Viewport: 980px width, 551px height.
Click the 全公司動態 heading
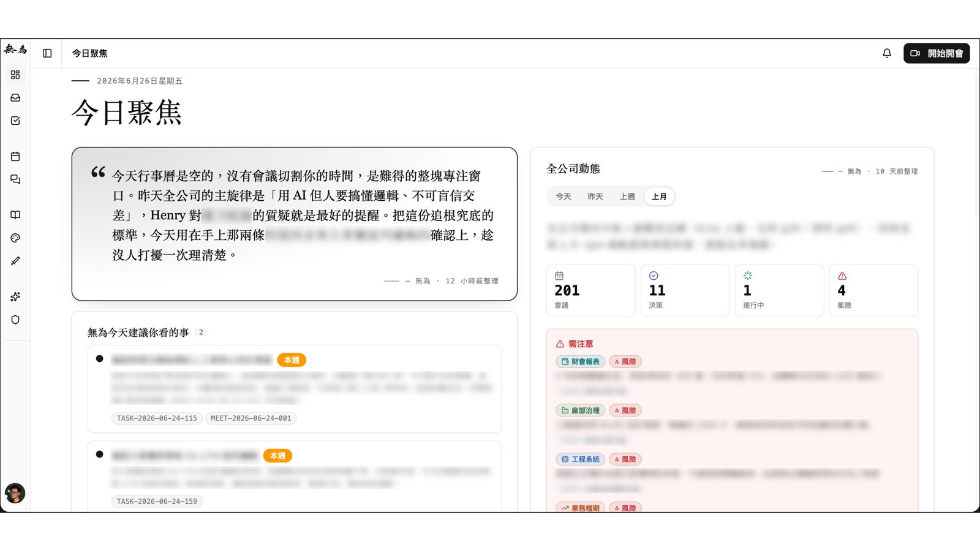(573, 169)
